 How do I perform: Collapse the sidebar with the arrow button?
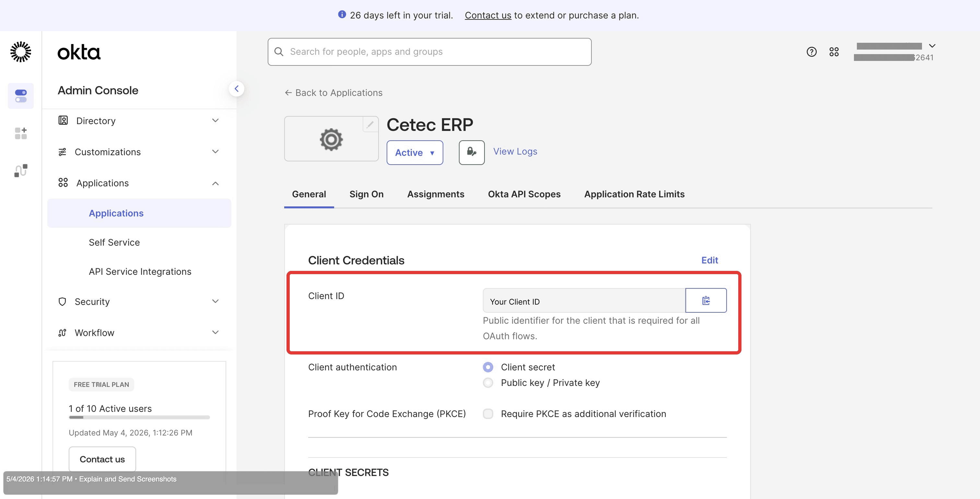[x=236, y=88]
